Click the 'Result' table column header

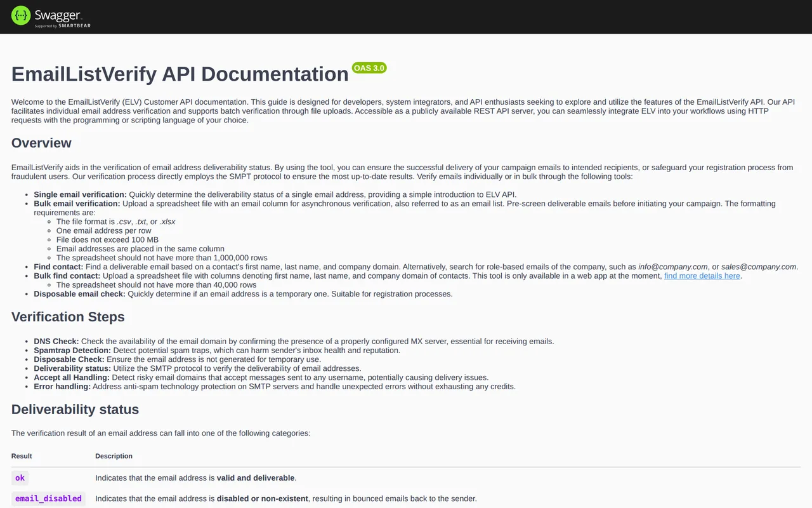pos(22,456)
